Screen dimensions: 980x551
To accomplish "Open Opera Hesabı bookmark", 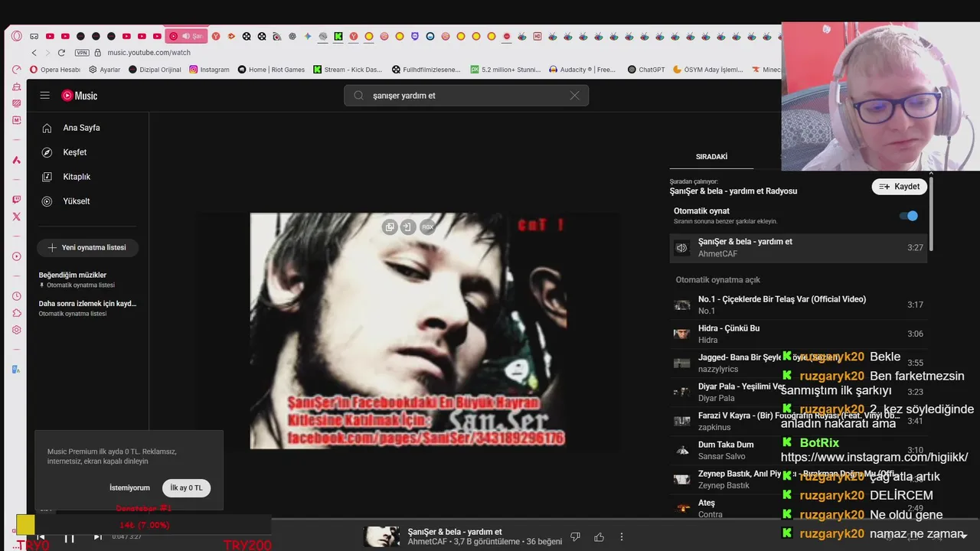I will click(x=54, y=70).
